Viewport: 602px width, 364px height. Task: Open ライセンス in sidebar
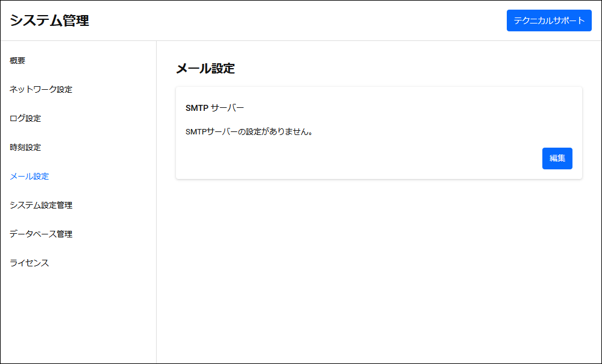click(x=30, y=263)
